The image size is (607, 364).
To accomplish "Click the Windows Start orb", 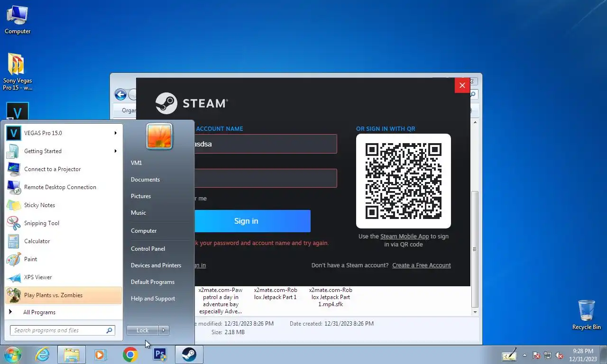I will [x=13, y=355].
